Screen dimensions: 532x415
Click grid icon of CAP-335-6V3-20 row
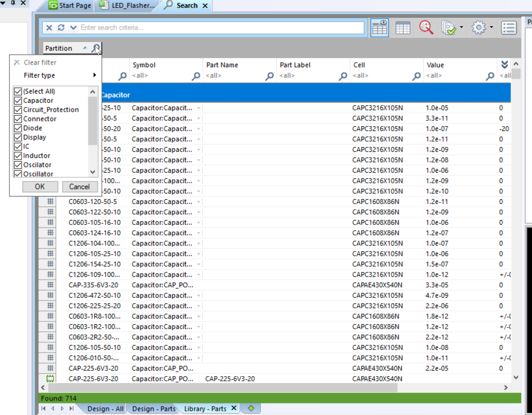50,285
